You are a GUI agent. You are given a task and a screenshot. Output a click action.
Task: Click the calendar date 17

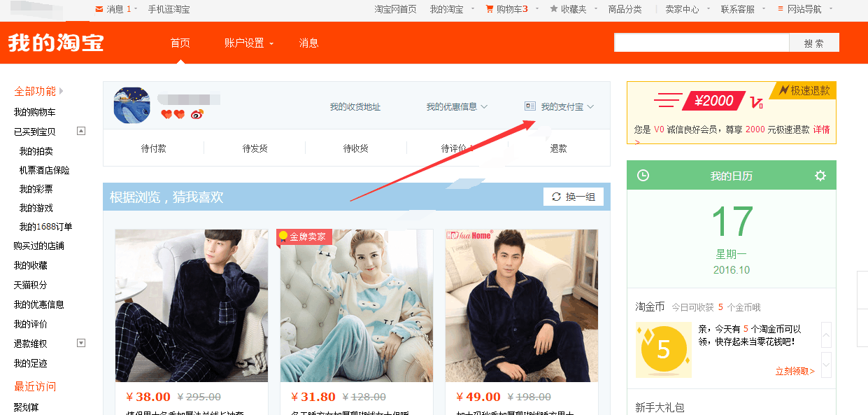(x=732, y=222)
